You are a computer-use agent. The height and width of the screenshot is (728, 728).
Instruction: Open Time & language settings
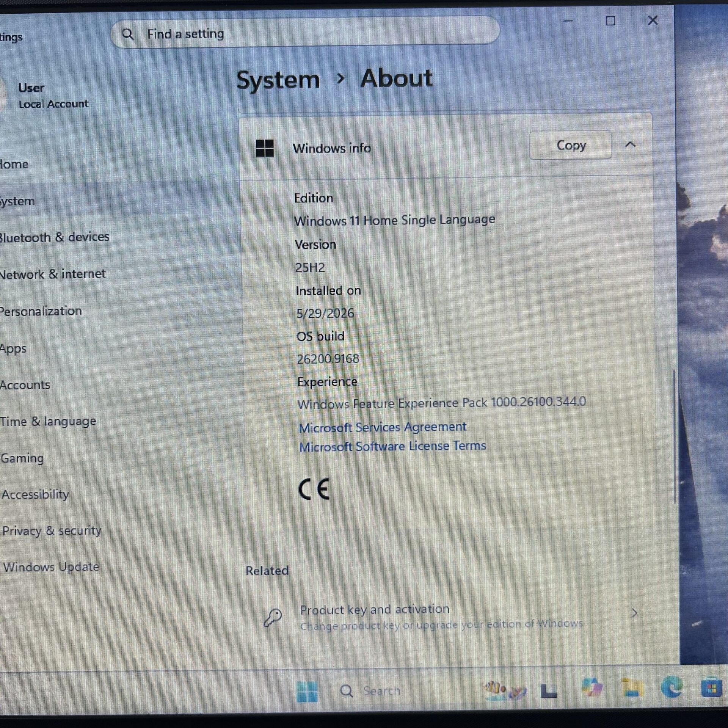pos(48,421)
